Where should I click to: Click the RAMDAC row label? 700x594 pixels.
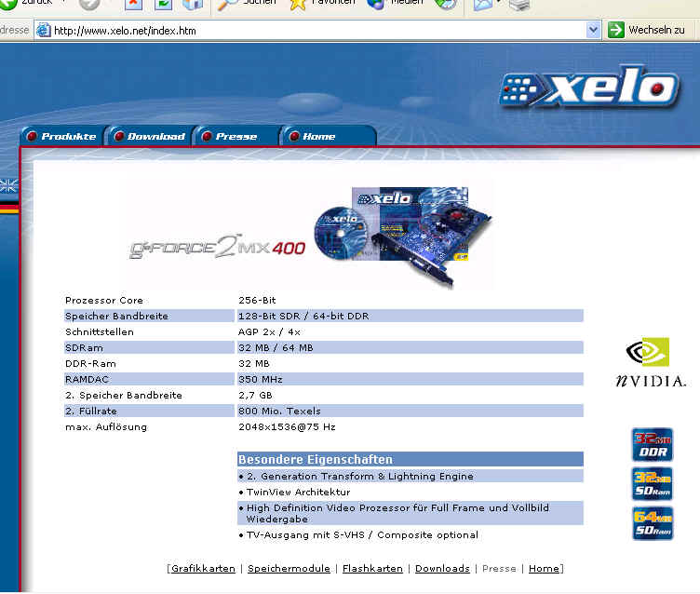pyautogui.click(x=87, y=379)
